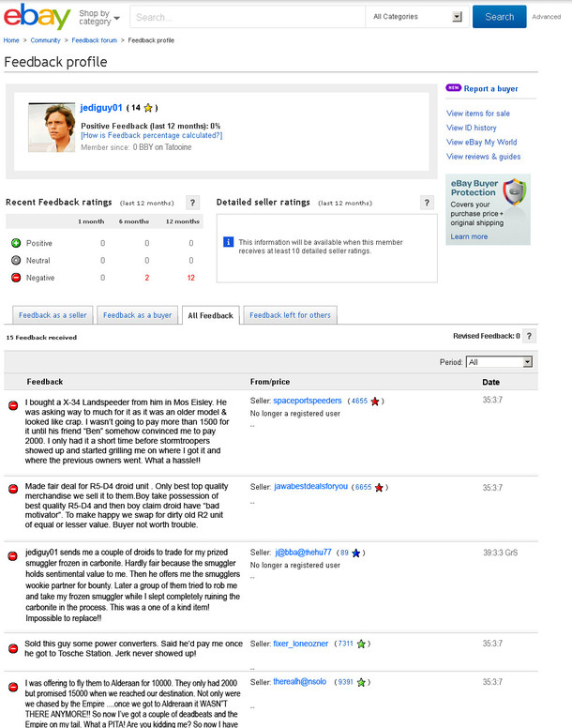Click the eBay Buyer Protection shield icon
The height and width of the screenshot is (728, 572).
[515, 191]
